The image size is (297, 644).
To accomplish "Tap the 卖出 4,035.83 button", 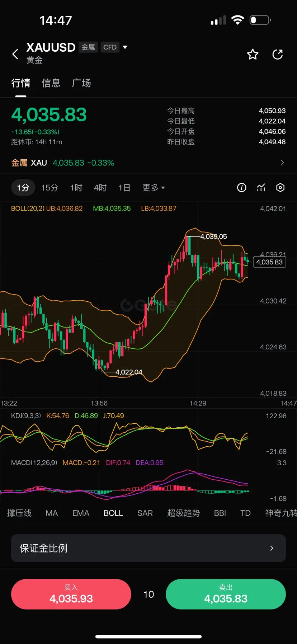I will point(226,594).
